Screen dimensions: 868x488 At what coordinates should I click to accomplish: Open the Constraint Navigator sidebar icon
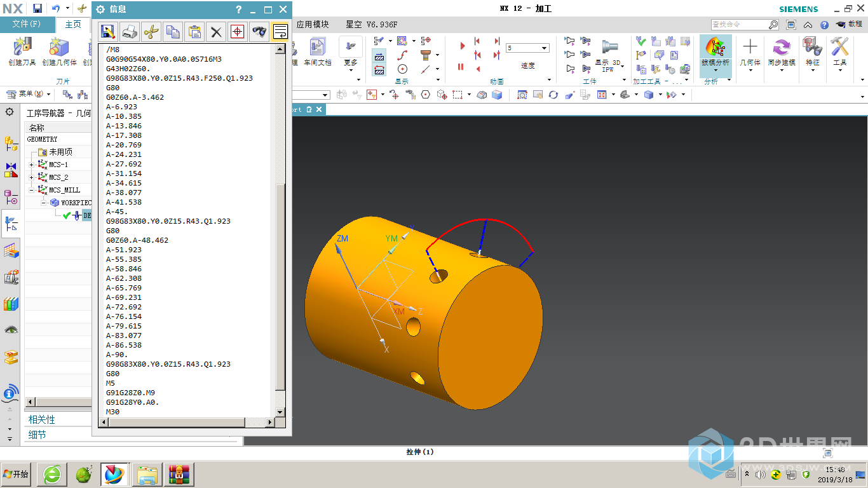click(11, 170)
